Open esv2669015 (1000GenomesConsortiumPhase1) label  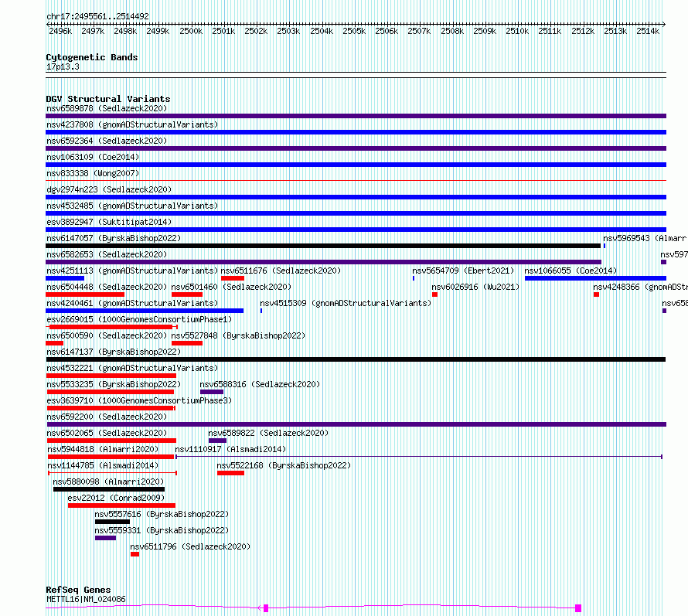[x=139, y=319]
